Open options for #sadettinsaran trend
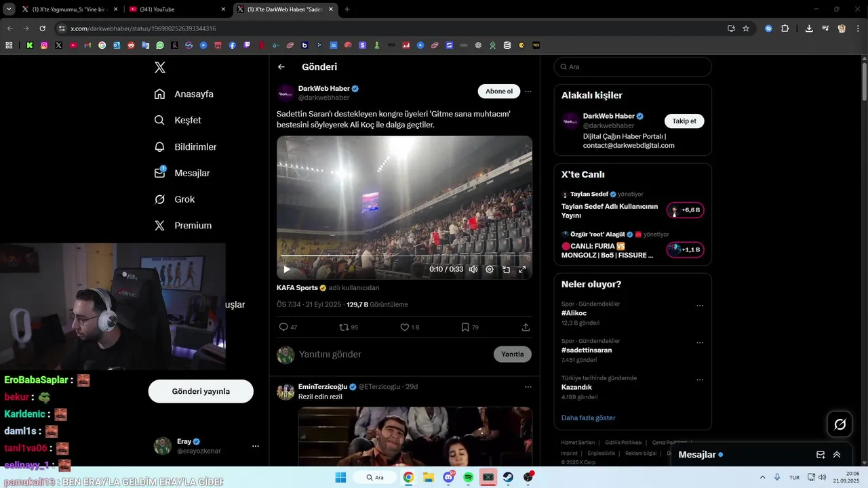The image size is (868, 488). click(x=700, y=343)
